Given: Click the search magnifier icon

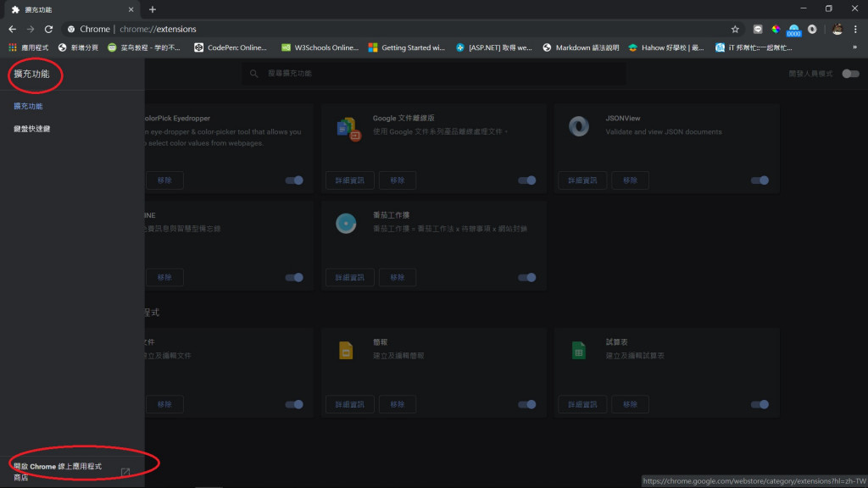Looking at the screenshot, I should click(x=254, y=74).
